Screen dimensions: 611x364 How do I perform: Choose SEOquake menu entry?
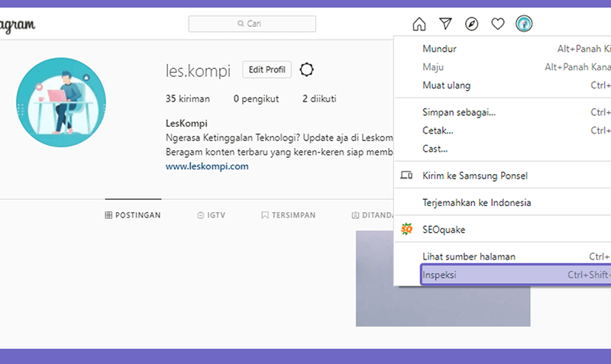pos(503,229)
